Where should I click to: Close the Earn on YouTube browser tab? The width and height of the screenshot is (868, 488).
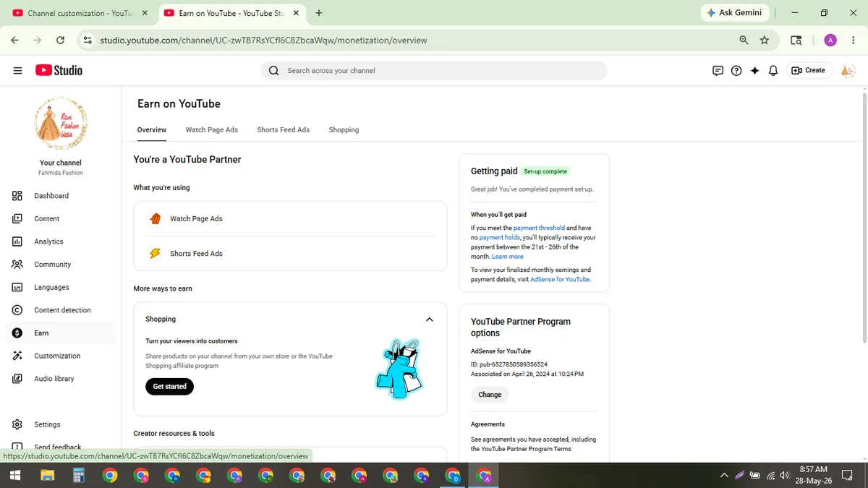[x=296, y=13]
